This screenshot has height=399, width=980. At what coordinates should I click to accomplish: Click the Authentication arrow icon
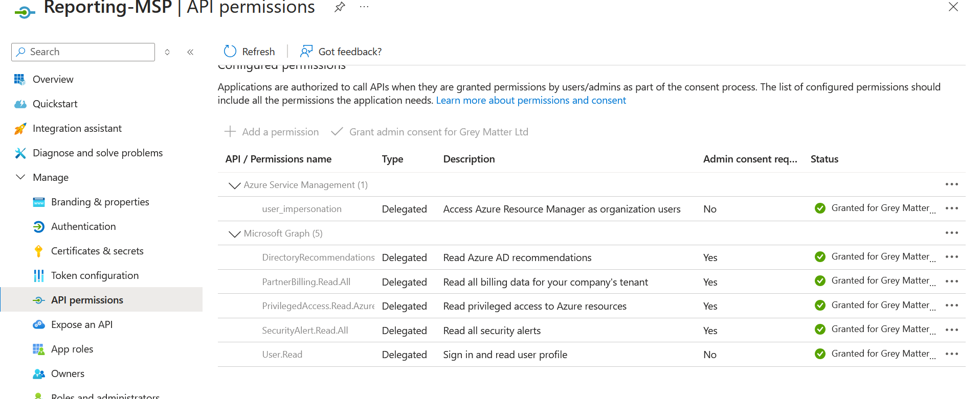pyautogui.click(x=39, y=226)
